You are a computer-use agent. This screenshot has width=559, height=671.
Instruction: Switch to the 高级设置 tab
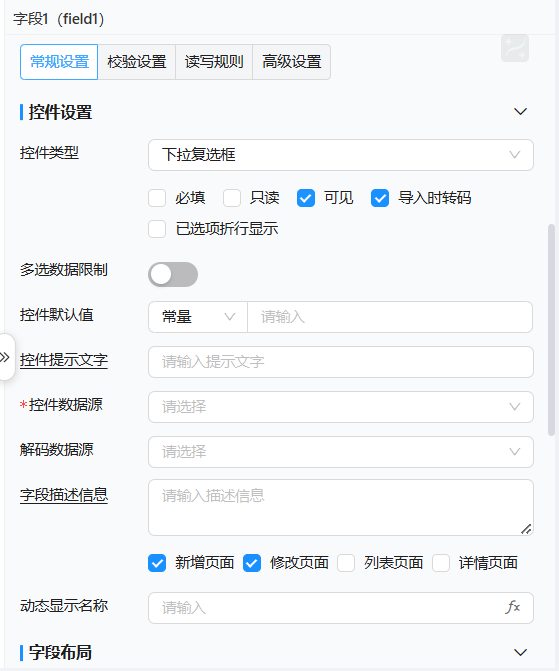pos(291,62)
